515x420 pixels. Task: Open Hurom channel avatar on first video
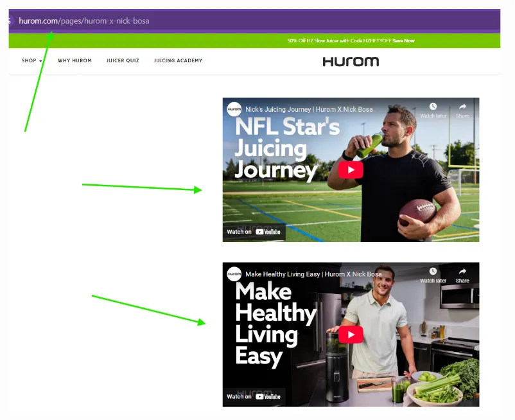[234, 109]
